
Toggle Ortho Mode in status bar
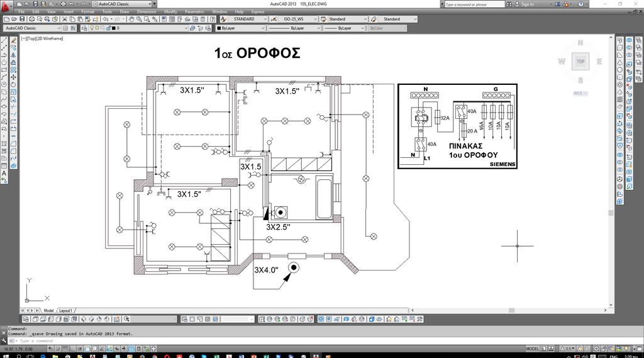(72, 349)
